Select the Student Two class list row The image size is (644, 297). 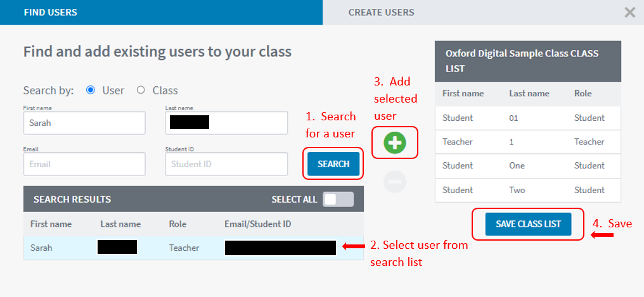(x=528, y=190)
